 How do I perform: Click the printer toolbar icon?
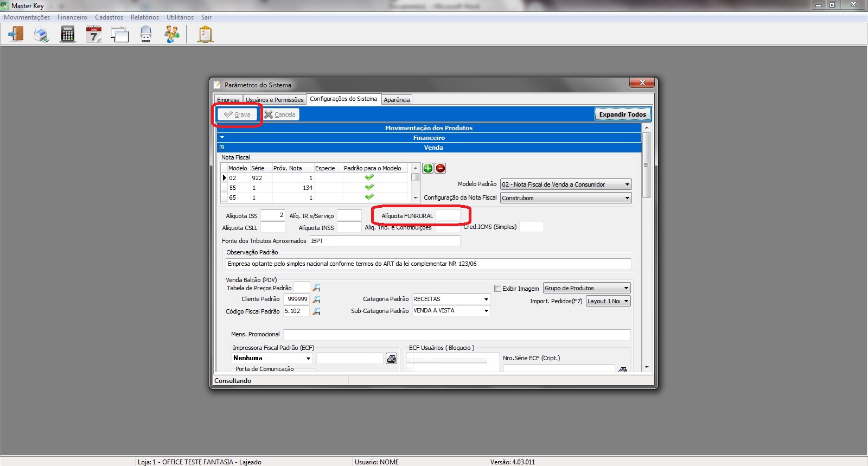41,34
